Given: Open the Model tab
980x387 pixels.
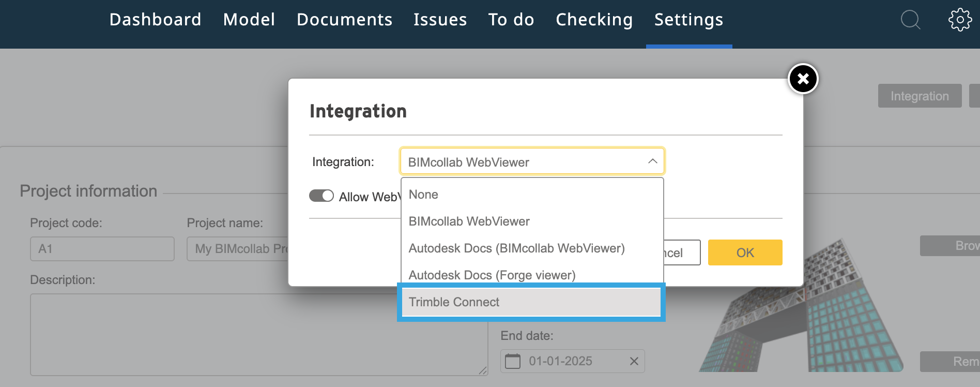Looking at the screenshot, I should (x=249, y=20).
